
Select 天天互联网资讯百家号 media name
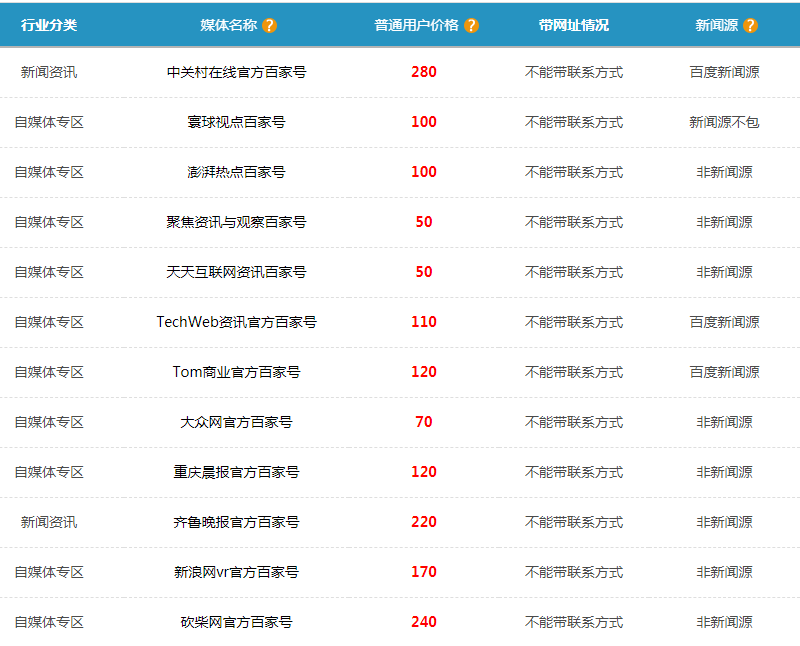(x=236, y=272)
